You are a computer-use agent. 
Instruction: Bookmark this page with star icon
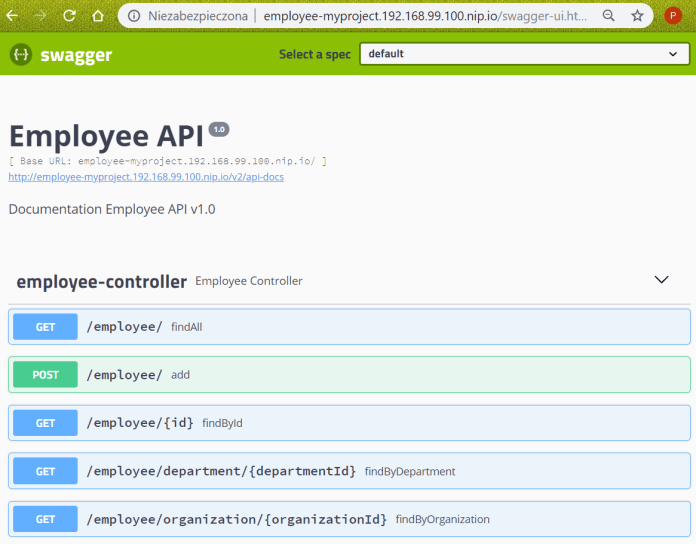tap(637, 16)
